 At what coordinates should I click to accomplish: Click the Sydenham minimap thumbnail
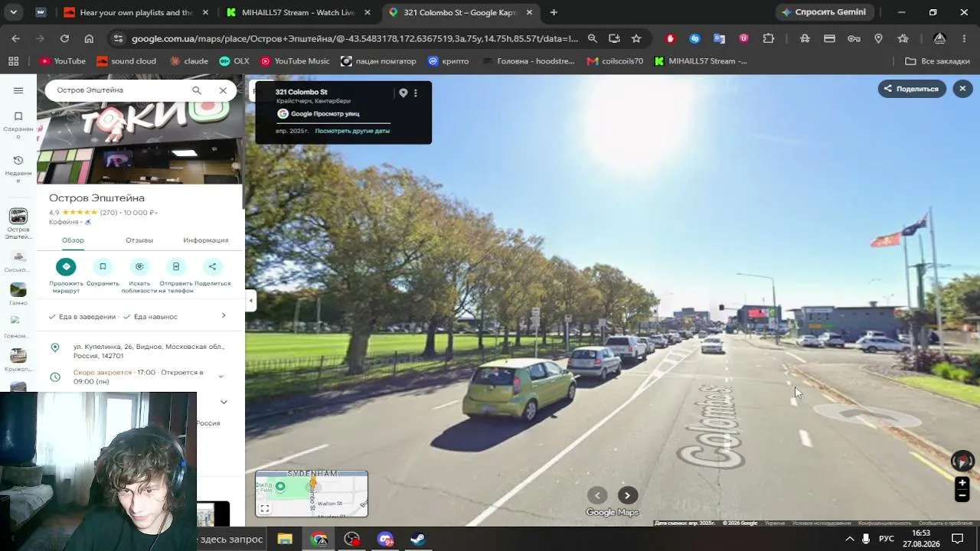tap(312, 494)
